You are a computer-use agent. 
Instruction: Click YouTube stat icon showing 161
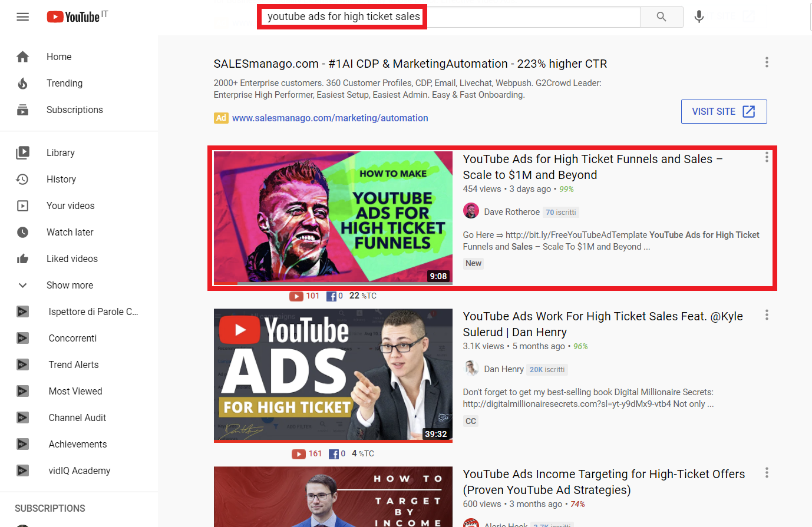point(299,454)
